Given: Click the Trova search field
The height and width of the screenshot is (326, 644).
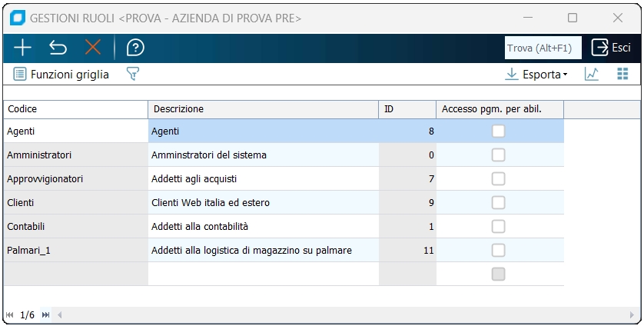Looking at the screenshot, I should click(x=543, y=48).
